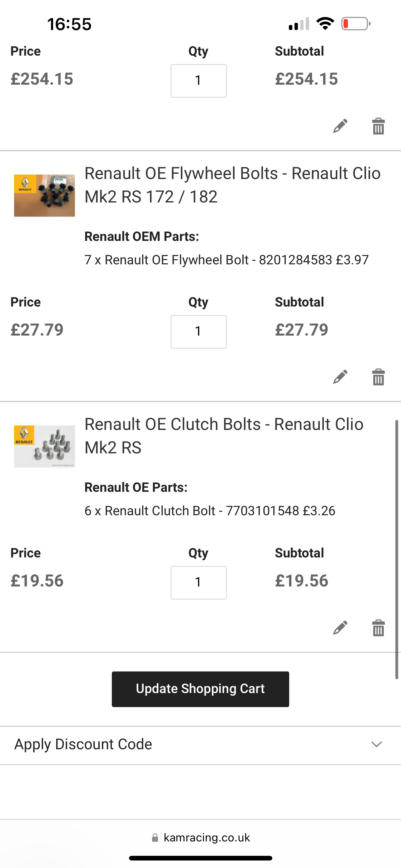Click the chevron next to Apply Discount Code
The image size is (401, 868).
tap(376, 744)
